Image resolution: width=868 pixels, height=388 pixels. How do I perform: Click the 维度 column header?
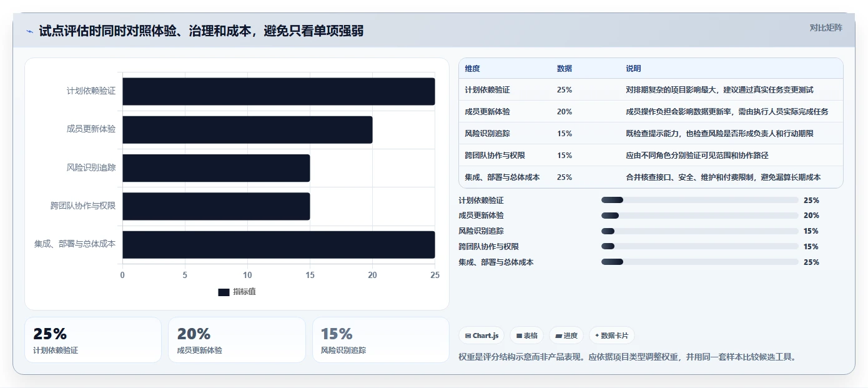(472, 69)
